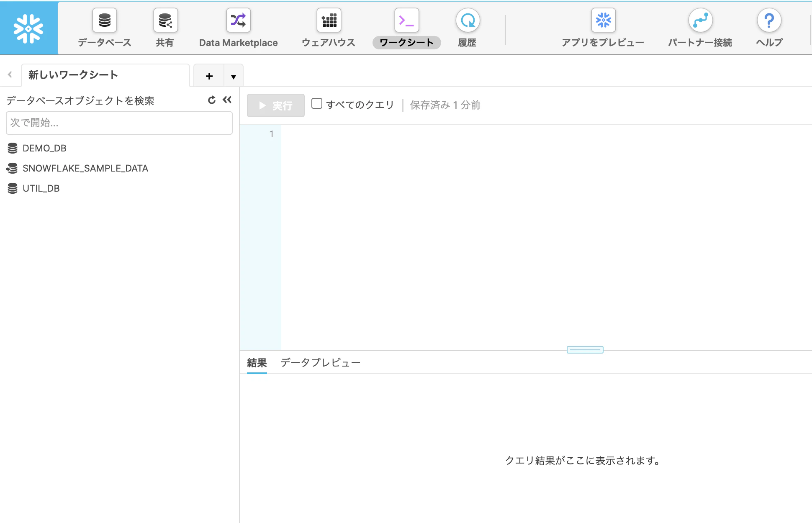Open the ヘルプ (Help) menu
The image size is (812, 523).
768,27
